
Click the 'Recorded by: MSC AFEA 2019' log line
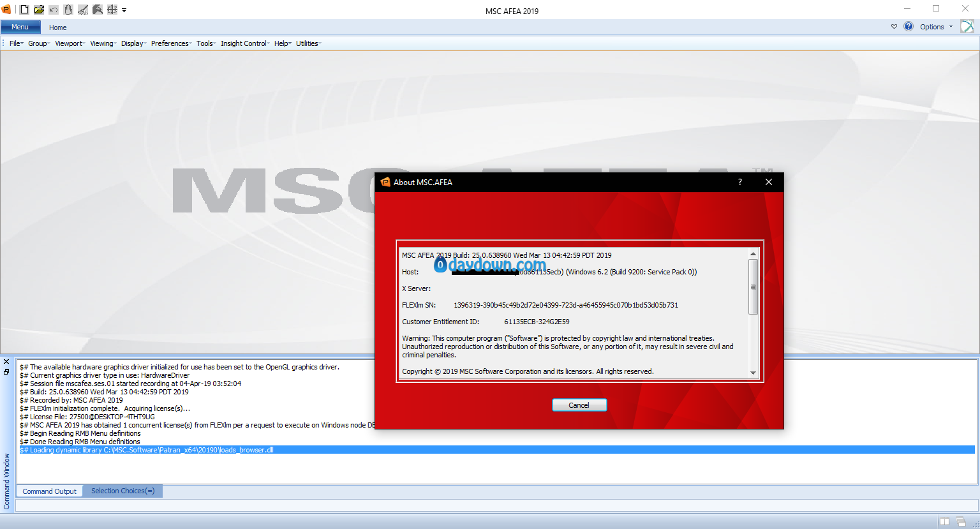coord(71,400)
